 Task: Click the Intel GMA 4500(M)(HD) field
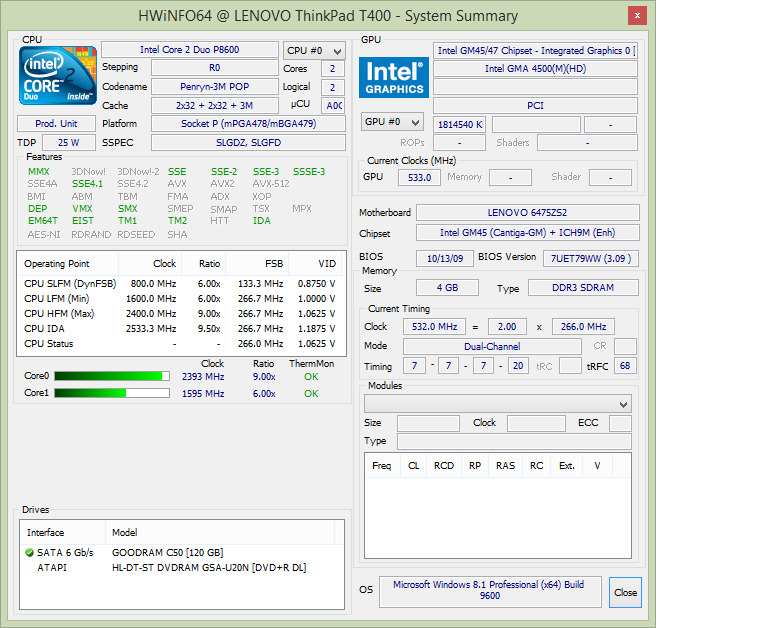click(535, 69)
